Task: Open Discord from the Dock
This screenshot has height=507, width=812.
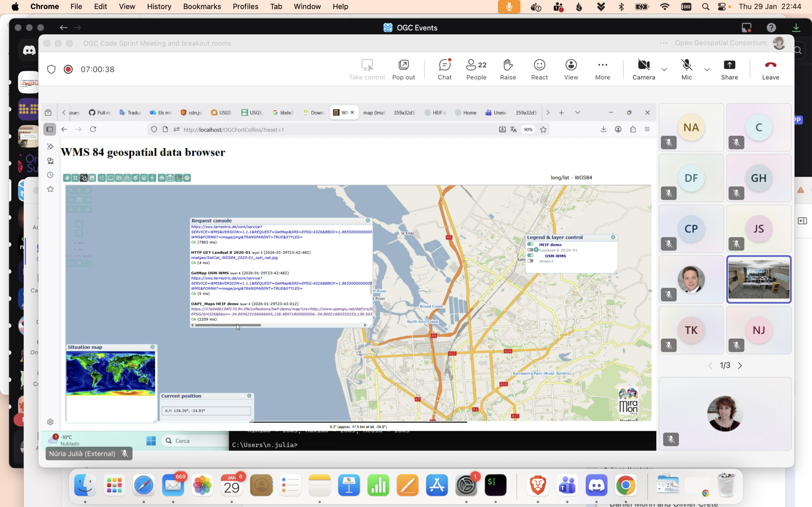Action: [x=596, y=485]
